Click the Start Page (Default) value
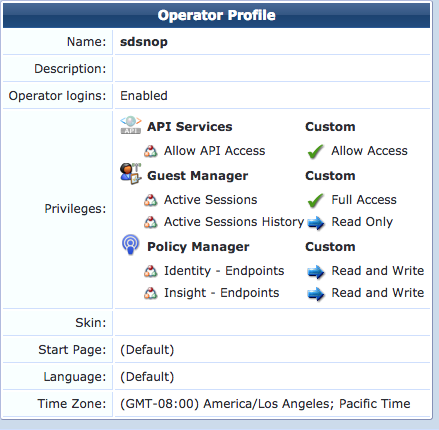Screen dimensions: 439x430 [147, 350]
